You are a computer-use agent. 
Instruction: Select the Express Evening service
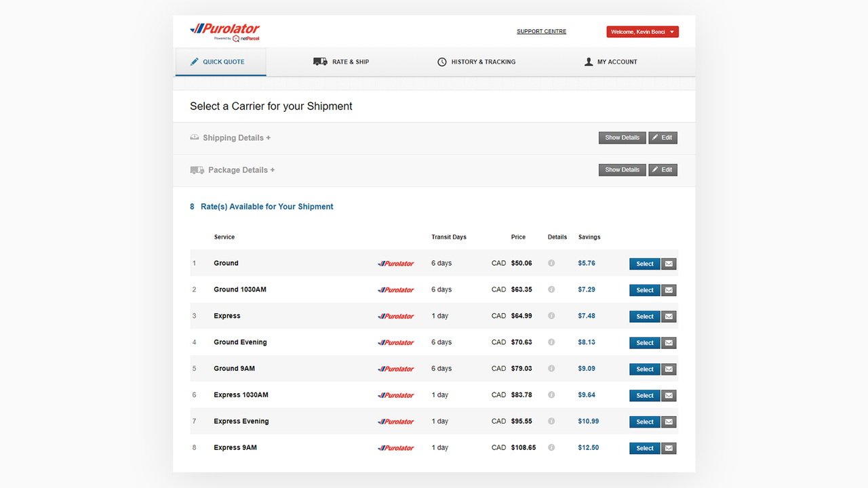pyautogui.click(x=645, y=422)
